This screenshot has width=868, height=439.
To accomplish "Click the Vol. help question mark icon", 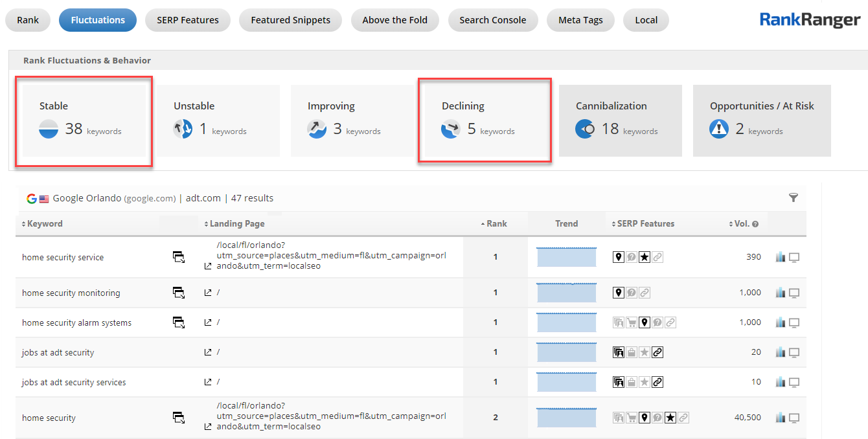I will coord(755,224).
